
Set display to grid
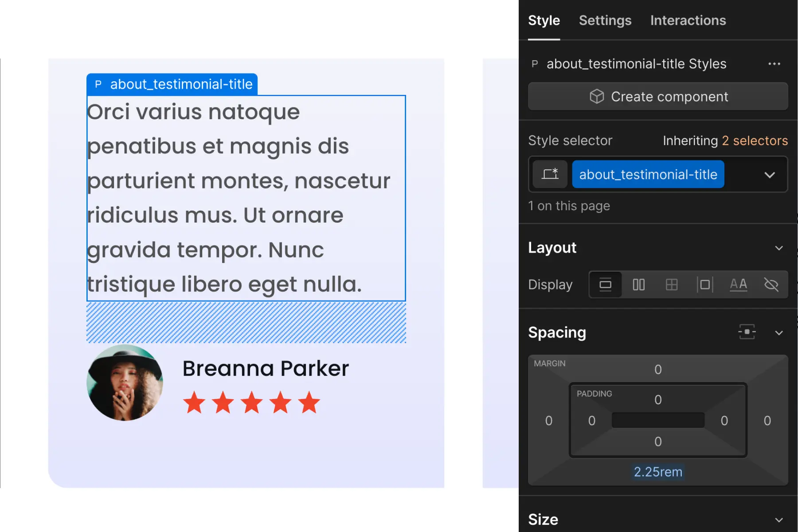coord(671,285)
